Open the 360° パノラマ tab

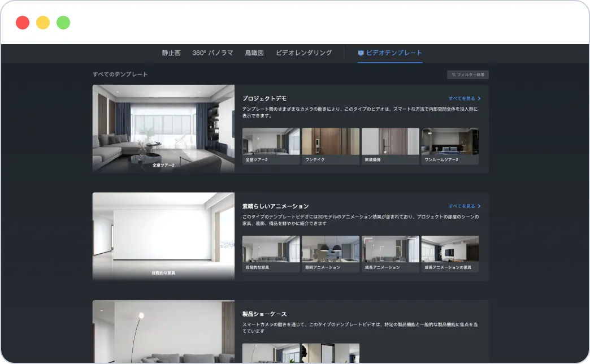212,53
